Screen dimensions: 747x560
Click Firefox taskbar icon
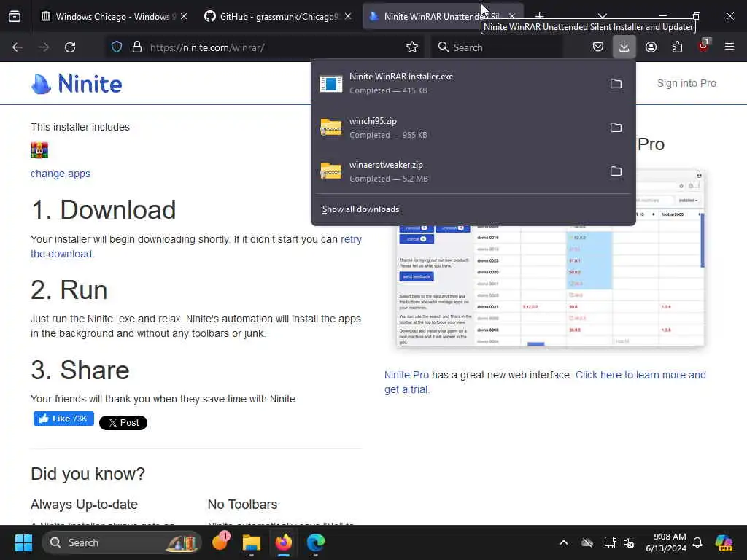(284, 542)
